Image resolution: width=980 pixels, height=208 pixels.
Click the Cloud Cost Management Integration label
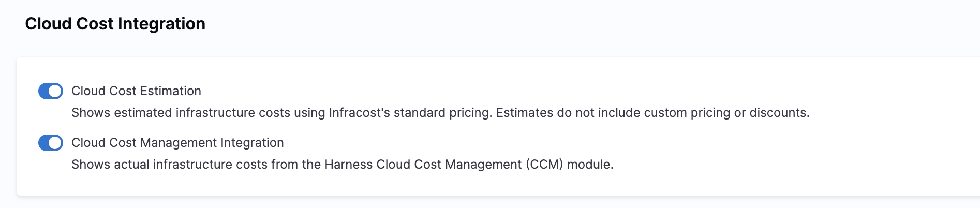[x=177, y=143]
